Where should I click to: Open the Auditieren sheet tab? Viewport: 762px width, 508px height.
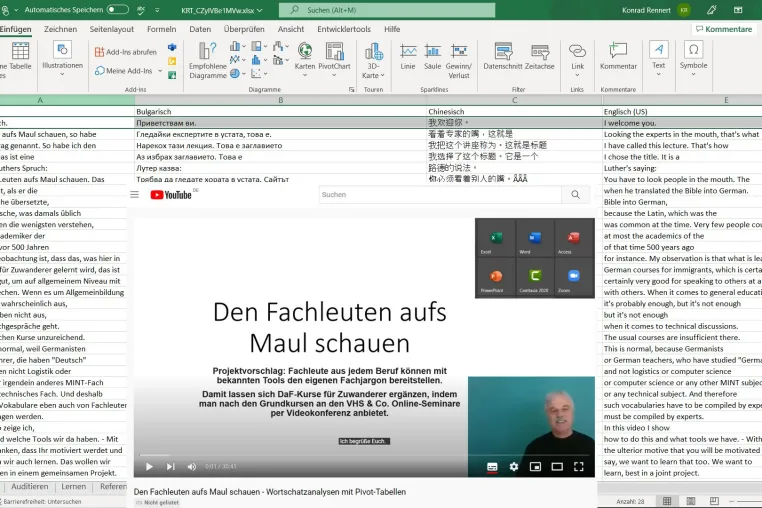[x=30, y=487]
